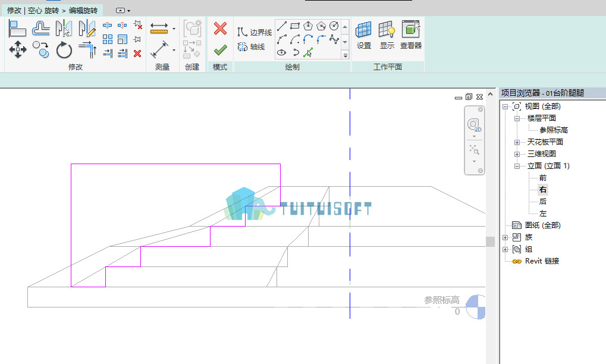The height and width of the screenshot is (364, 606).
Task: Select Boundary Line (边界线) mode
Action: point(255,32)
